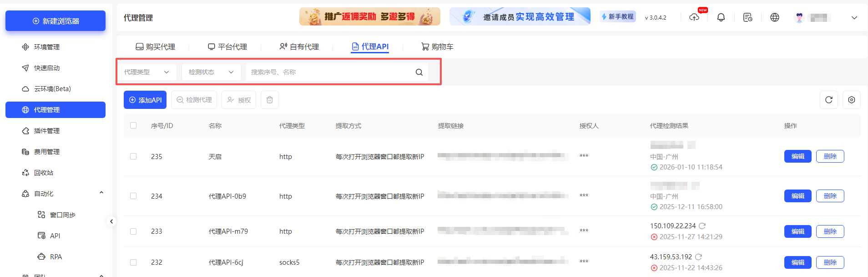The width and height of the screenshot is (868, 277).
Task: Click the 添加API button
Action: [x=145, y=100]
